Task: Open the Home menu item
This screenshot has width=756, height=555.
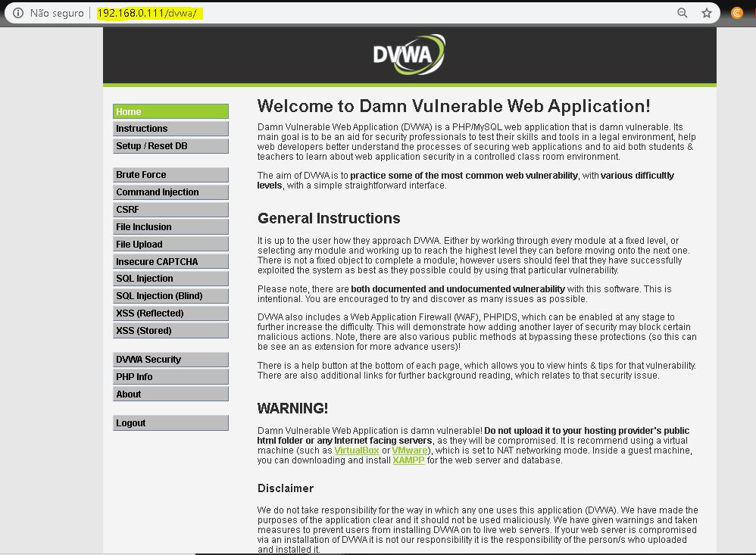Action: pyautogui.click(x=170, y=111)
